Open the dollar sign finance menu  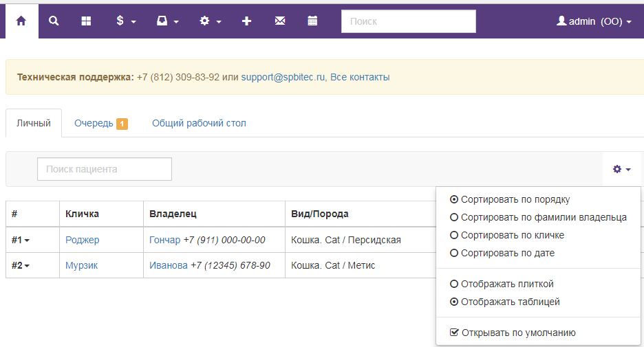(x=126, y=21)
